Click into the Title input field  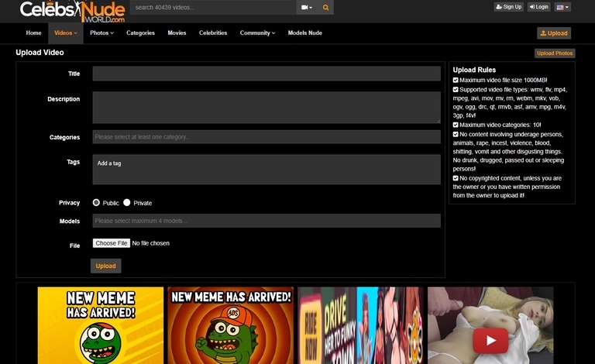[x=266, y=74]
